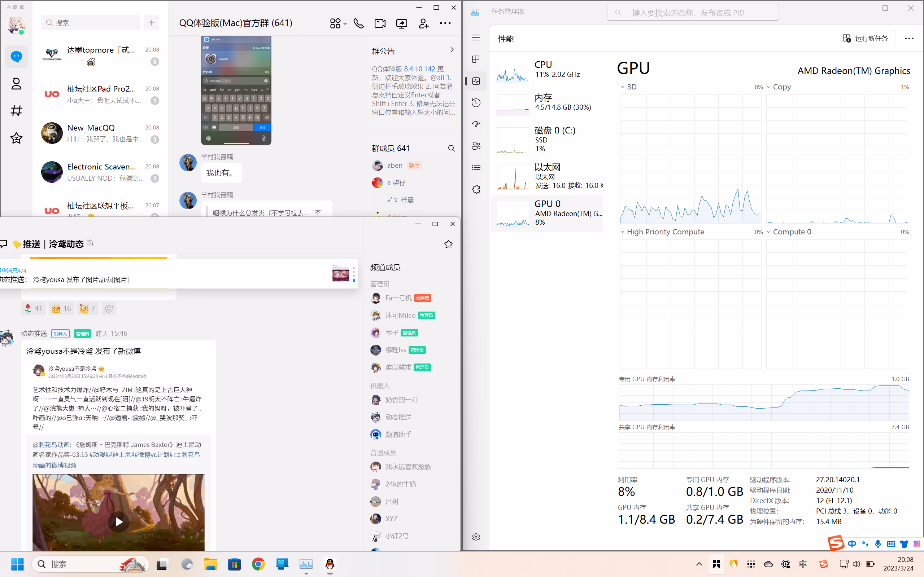924x577 pixels.
Task: Play the James Baxter video thumbnail
Action: click(118, 522)
